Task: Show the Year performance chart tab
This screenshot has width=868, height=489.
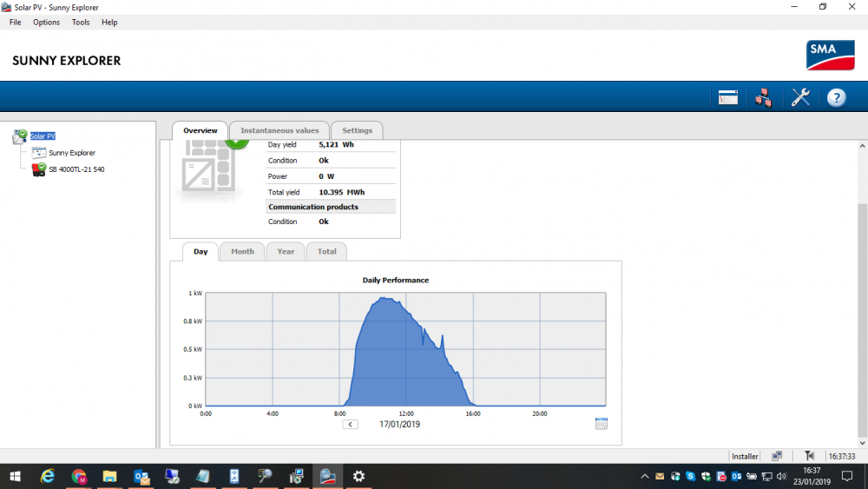Action: click(x=286, y=251)
